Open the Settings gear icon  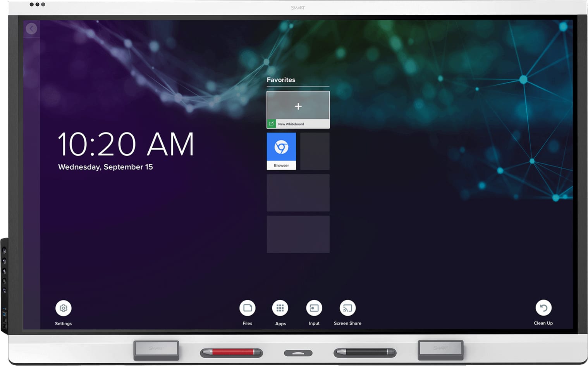[x=64, y=308]
